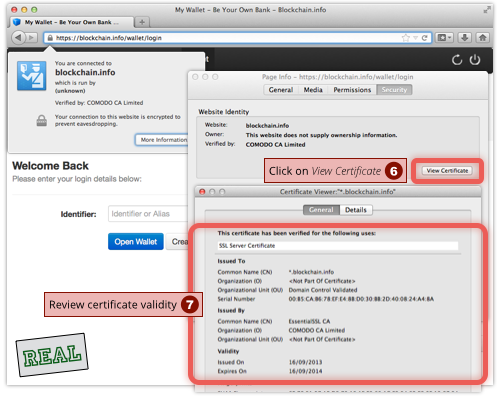Open the Media tab in Page Info
This screenshot has width=500, height=396.
click(x=313, y=90)
